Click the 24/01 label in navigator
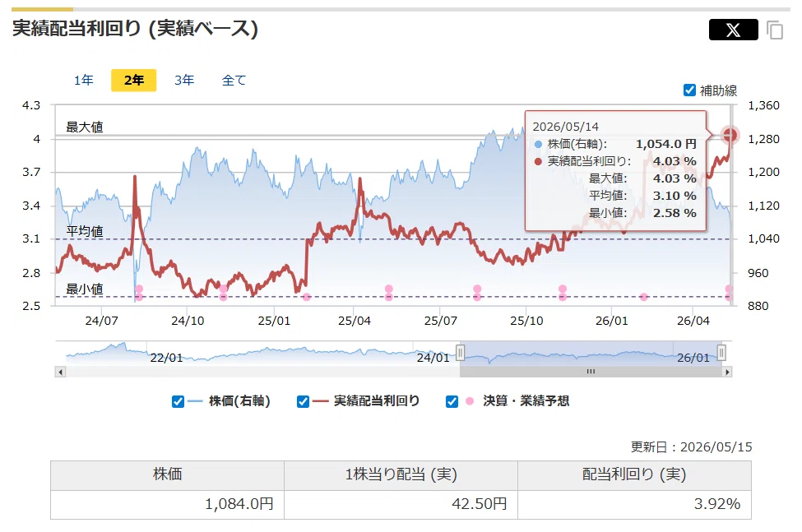The height and width of the screenshot is (532, 802). click(x=433, y=358)
